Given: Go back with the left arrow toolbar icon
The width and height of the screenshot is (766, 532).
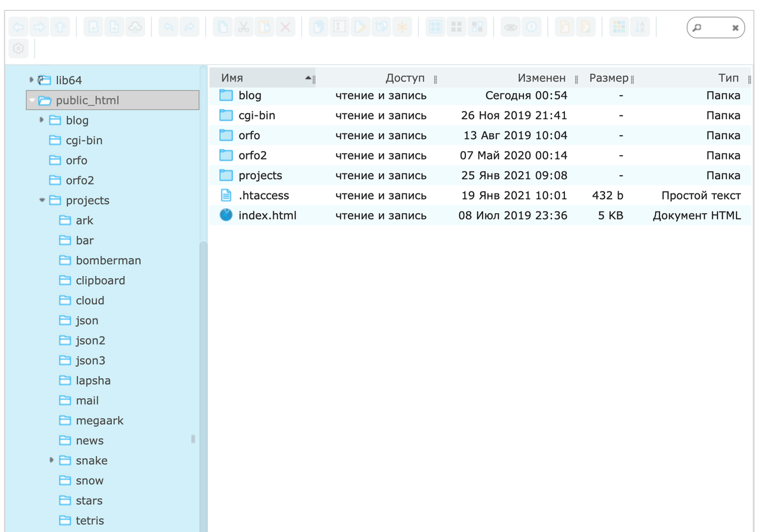Looking at the screenshot, I should [x=19, y=27].
